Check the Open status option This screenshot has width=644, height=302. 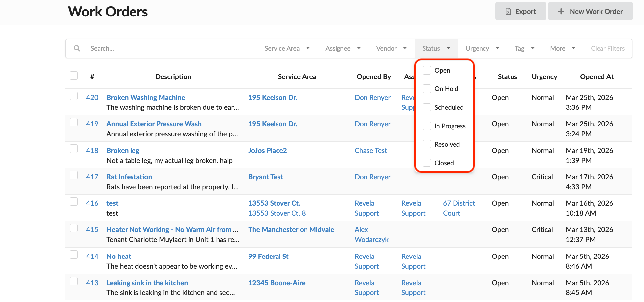(x=427, y=70)
